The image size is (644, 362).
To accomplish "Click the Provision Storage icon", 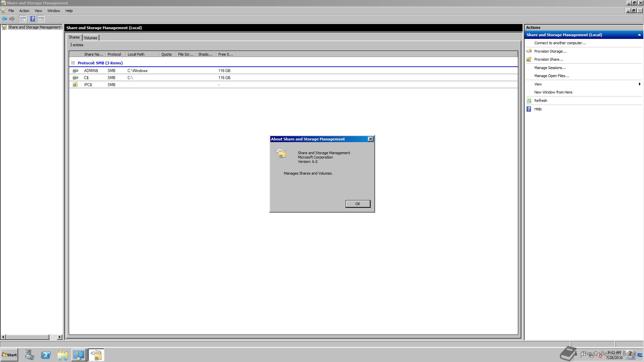I will point(529,51).
